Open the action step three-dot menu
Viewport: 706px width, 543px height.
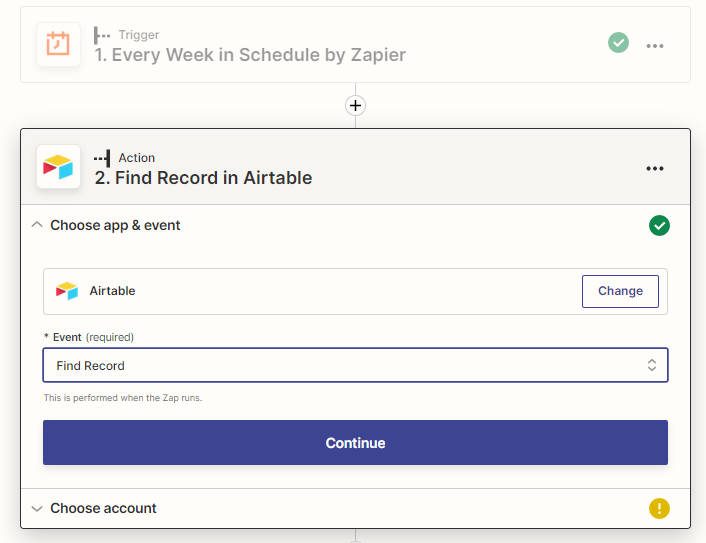tap(655, 168)
